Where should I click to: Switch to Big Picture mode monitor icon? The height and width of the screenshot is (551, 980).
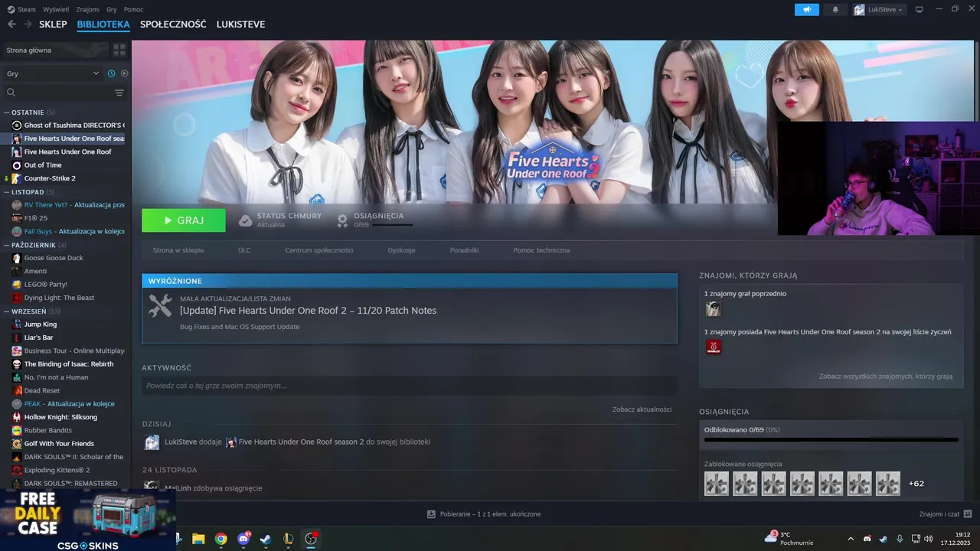pyautogui.click(x=920, y=9)
